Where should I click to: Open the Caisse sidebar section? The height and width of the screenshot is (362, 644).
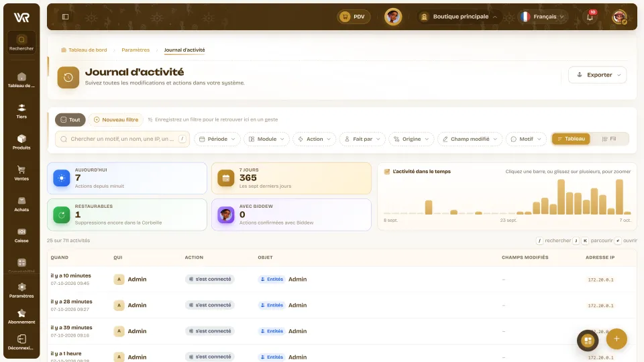(21, 235)
